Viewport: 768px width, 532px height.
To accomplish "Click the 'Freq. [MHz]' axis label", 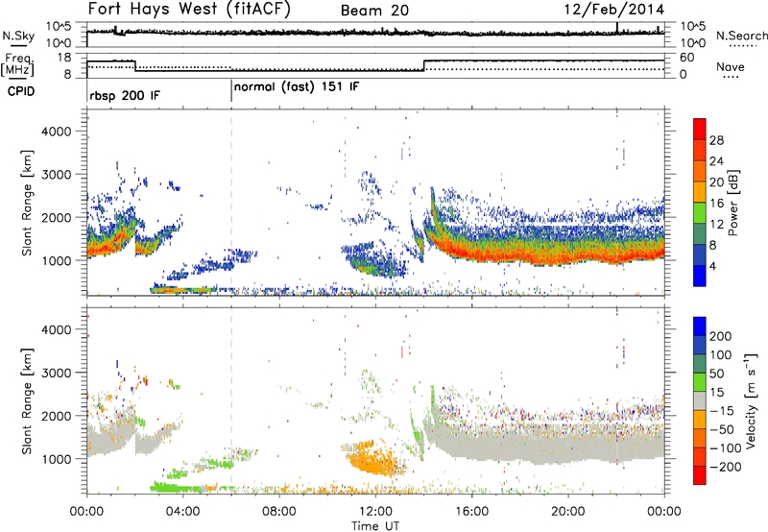I will pyautogui.click(x=14, y=64).
